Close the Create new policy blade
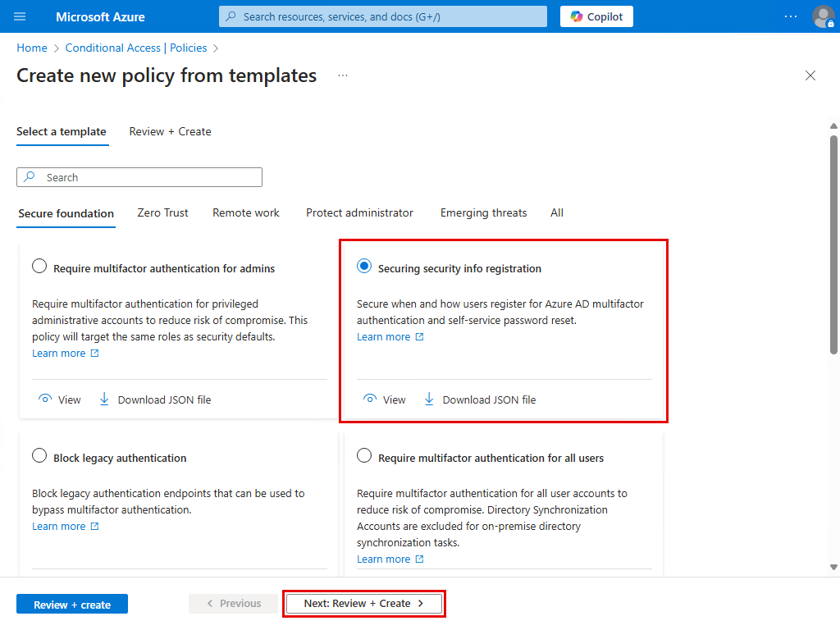The height and width of the screenshot is (630, 840). [810, 75]
